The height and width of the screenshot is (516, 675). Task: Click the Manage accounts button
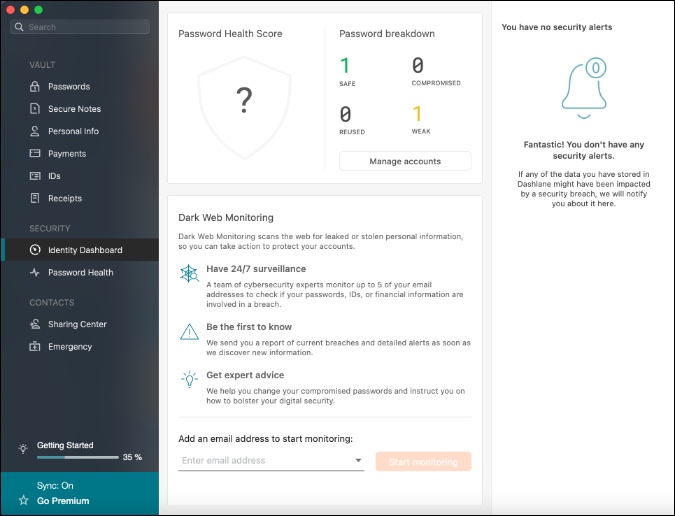coord(405,161)
